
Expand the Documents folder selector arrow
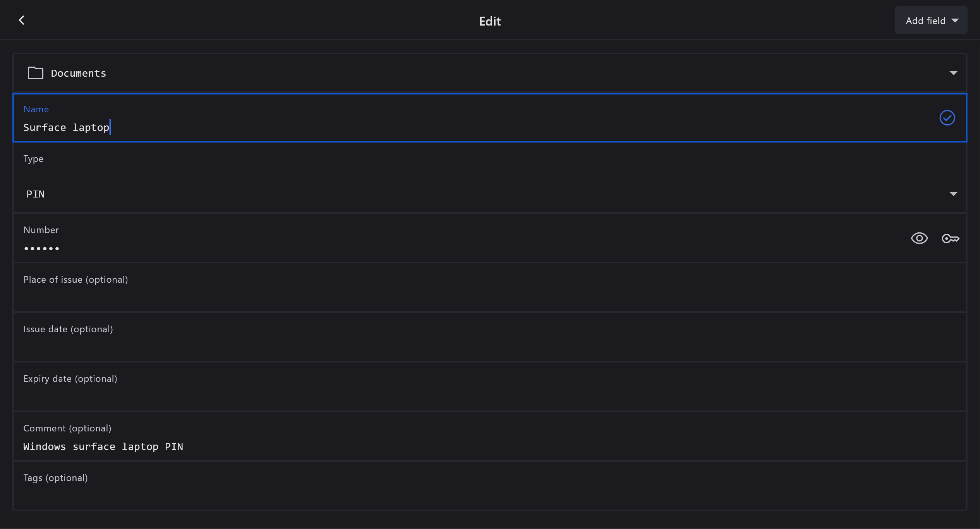point(953,73)
